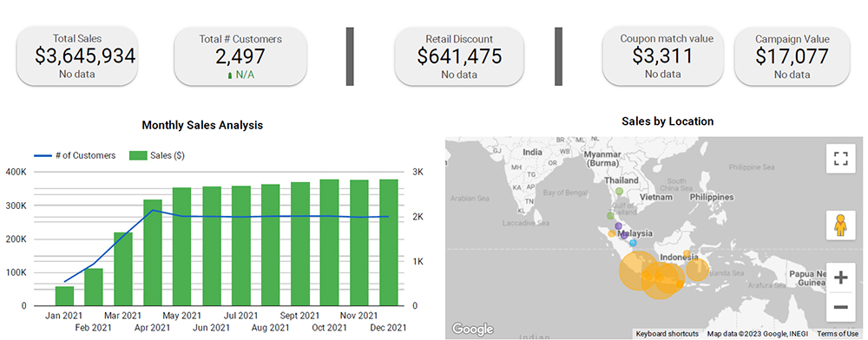
Task: Select the Total # Customers scorecard
Action: pos(240,56)
